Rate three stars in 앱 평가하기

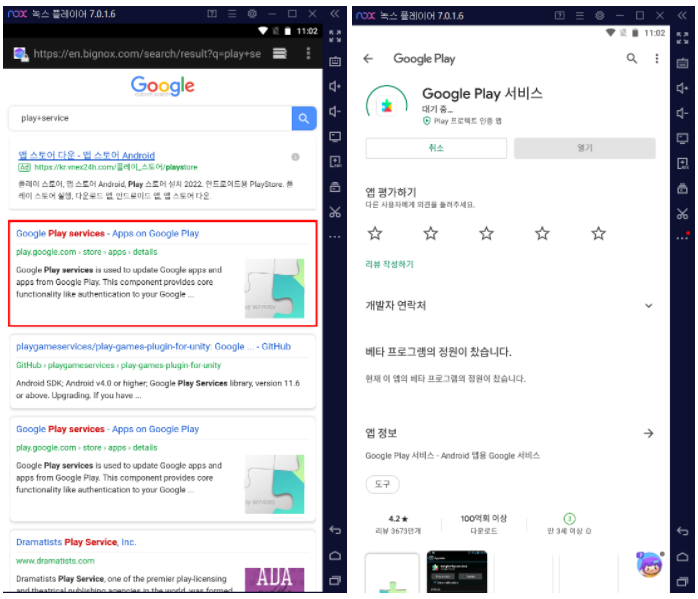[486, 233]
